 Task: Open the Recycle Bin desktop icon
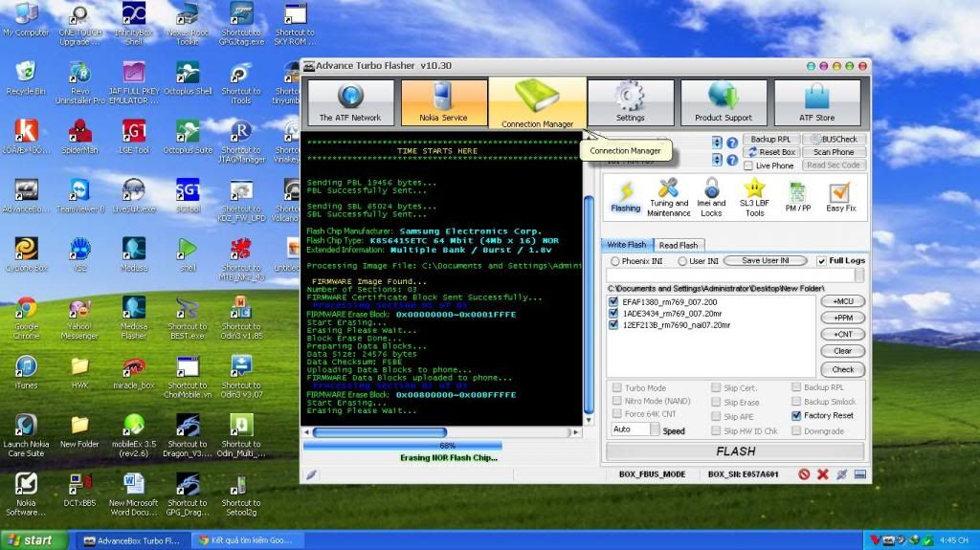26,78
